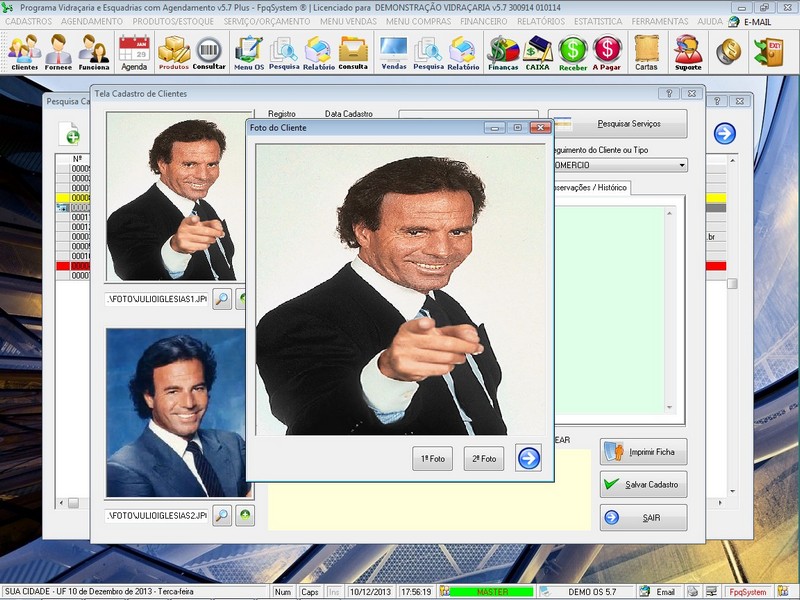Select the Observações / Histórico tab

coord(591,187)
